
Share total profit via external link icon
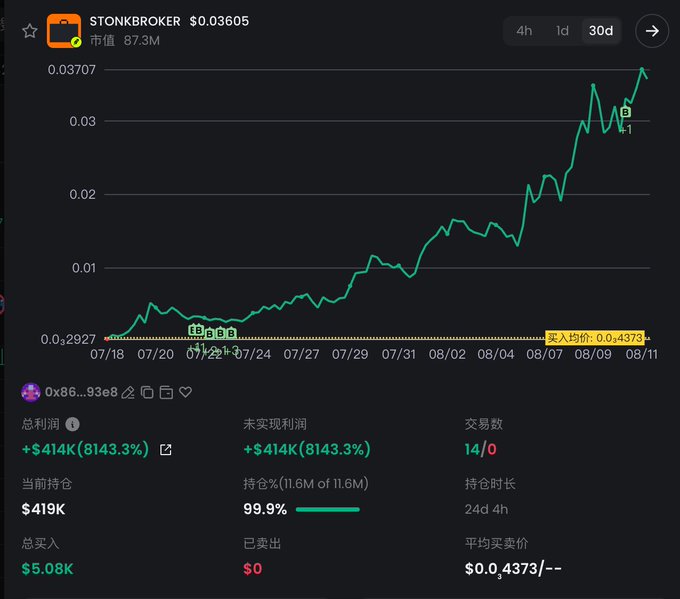pyautogui.click(x=166, y=450)
